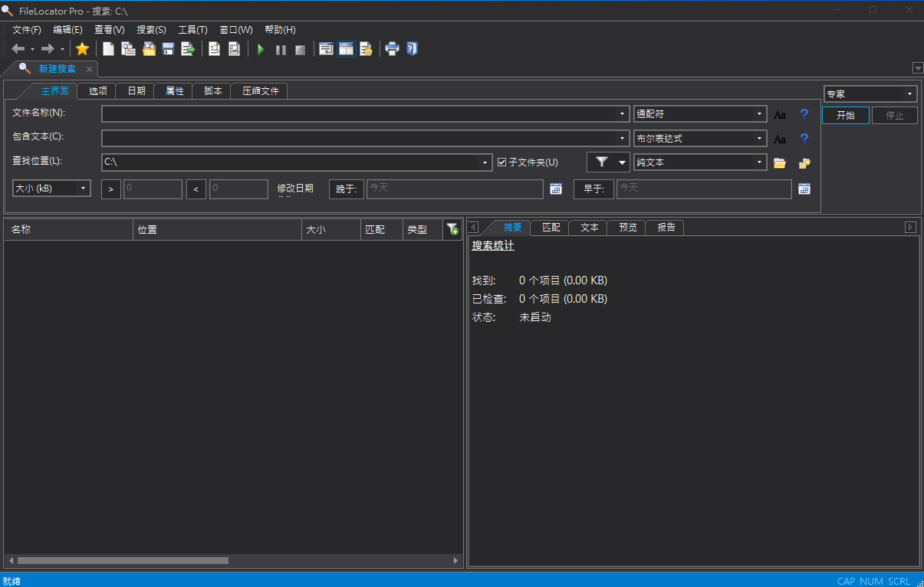
Task: Open the Back history dropdown arrow
Action: click(32, 50)
